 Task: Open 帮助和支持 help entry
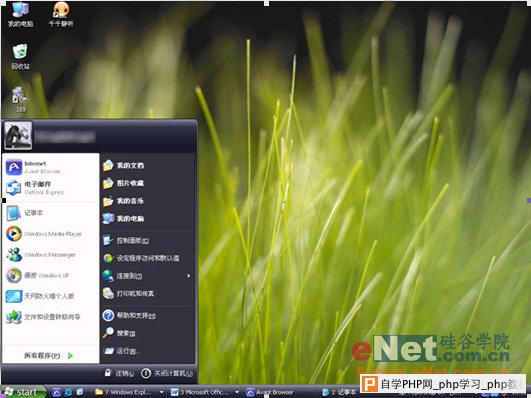point(147,315)
